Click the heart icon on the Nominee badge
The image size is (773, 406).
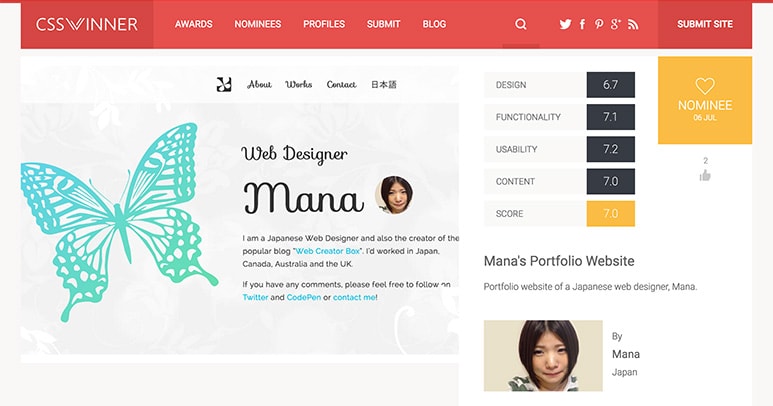click(x=705, y=86)
